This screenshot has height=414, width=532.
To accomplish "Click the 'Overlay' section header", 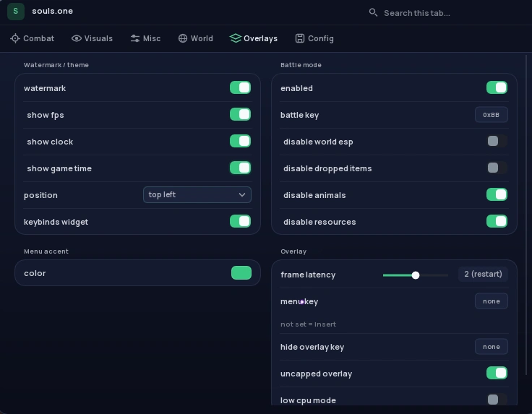I will pyautogui.click(x=293, y=251).
